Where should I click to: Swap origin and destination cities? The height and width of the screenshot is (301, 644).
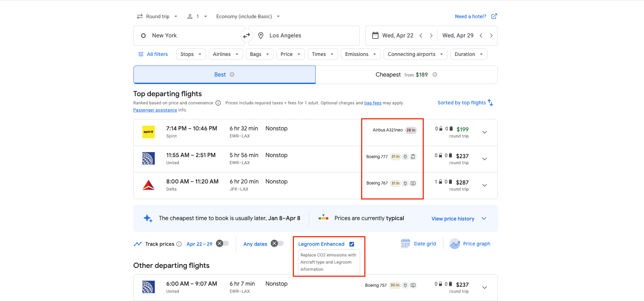tap(246, 36)
